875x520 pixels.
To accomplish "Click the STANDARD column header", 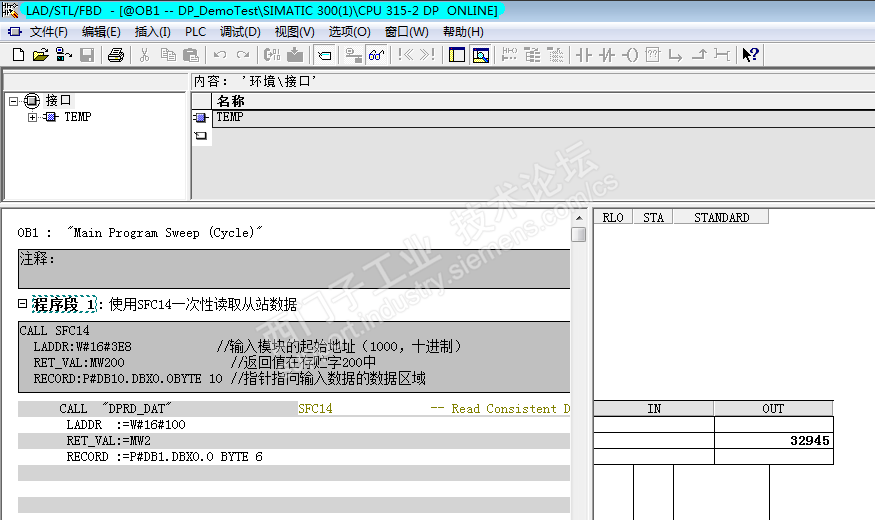I will click(721, 217).
